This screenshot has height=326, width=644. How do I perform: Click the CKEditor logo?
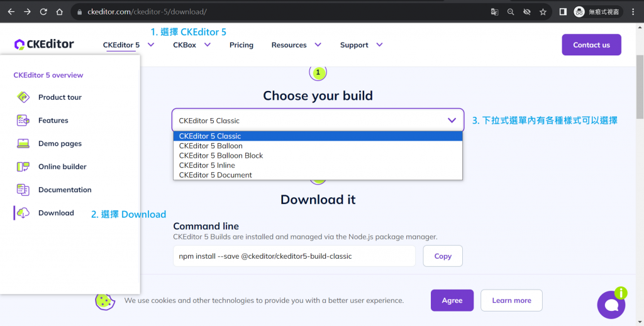pos(44,45)
